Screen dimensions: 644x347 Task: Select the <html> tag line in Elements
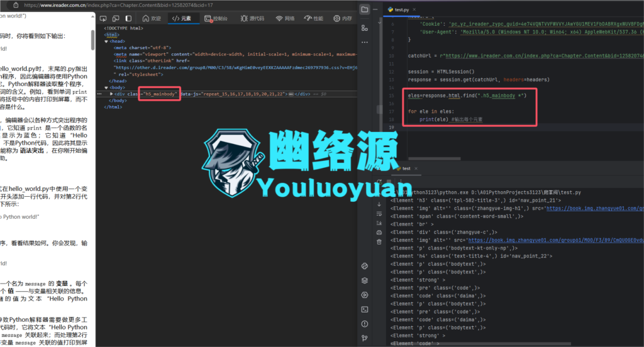pos(112,35)
